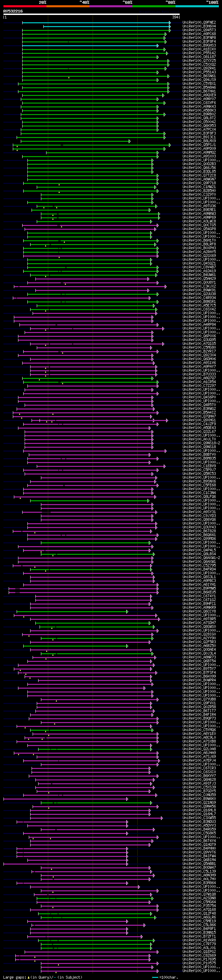The image size is (222, 980).
Task: Select the UniRef100_O81187 hit label
Action: (199, 57)
